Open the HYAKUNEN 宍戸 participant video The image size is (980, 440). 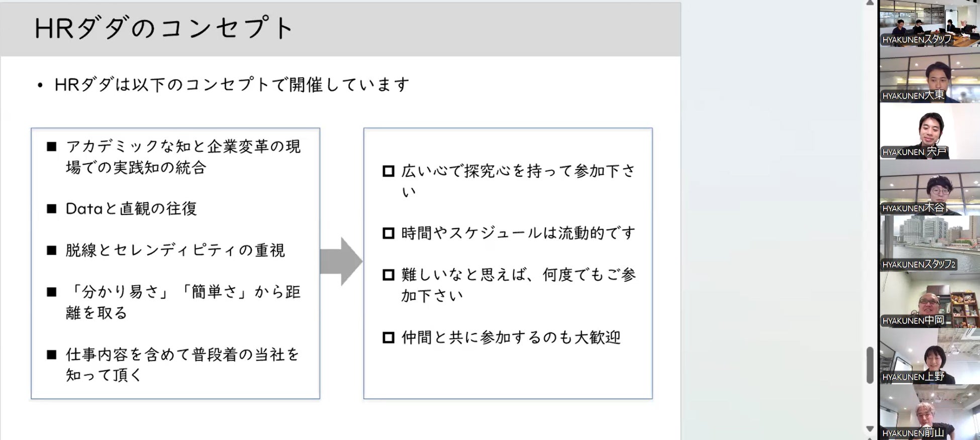click(929, 136)
